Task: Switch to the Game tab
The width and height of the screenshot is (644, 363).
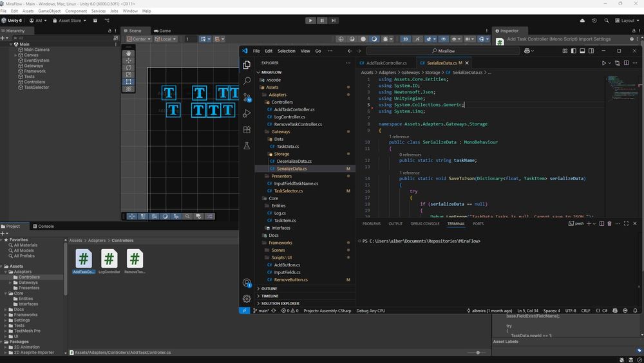Action: click(162, 31)
